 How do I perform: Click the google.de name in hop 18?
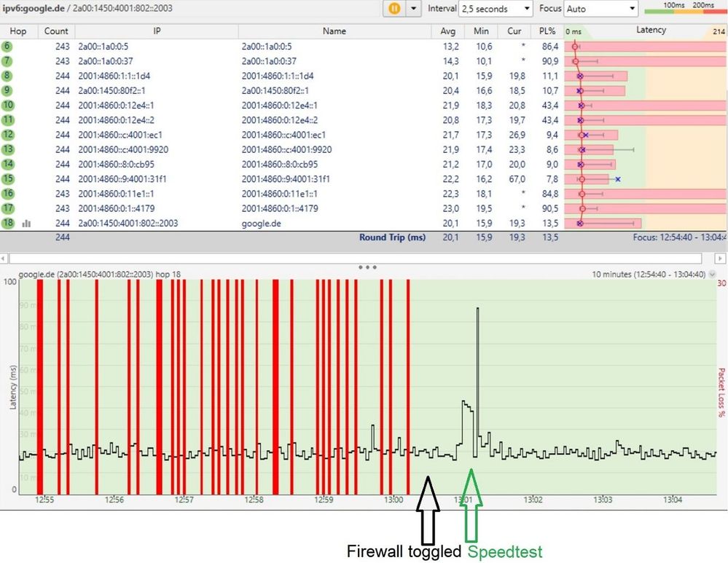(261, 224)
